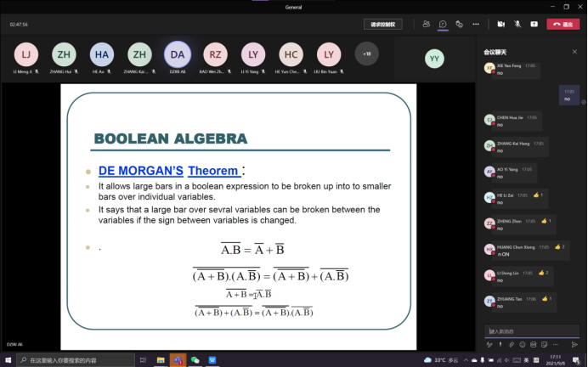Open the reactions icon in meeting toolbar
588x367 pixels.
(460, 25)
